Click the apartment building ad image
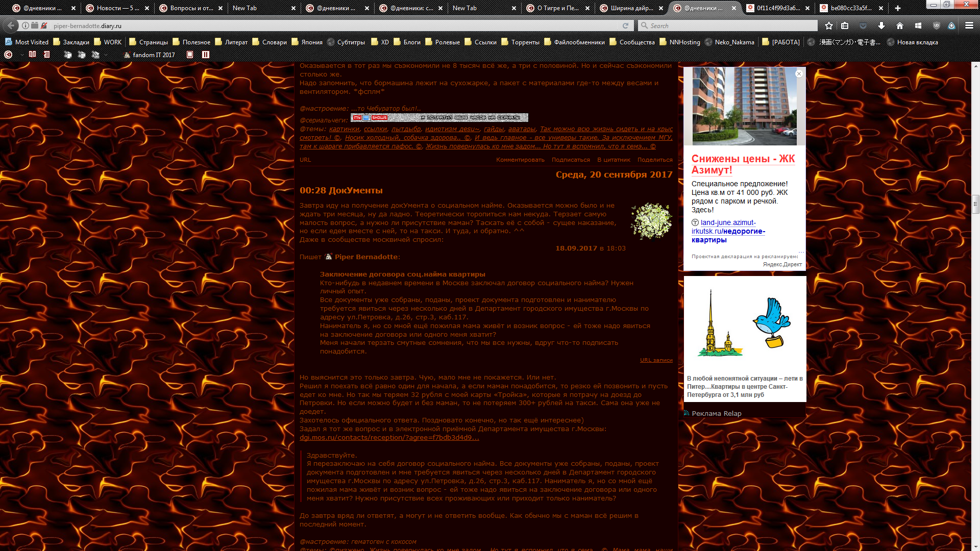 pos(744,106)
